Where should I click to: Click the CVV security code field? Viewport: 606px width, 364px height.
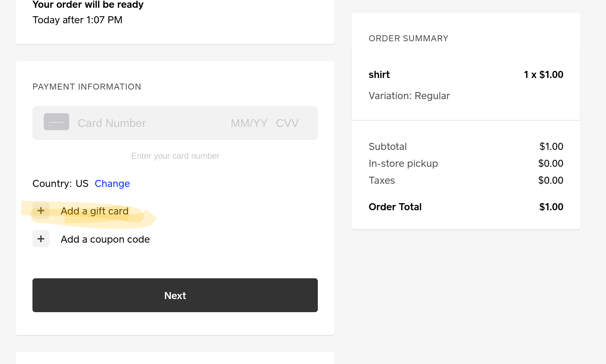[x=287, y=123]
